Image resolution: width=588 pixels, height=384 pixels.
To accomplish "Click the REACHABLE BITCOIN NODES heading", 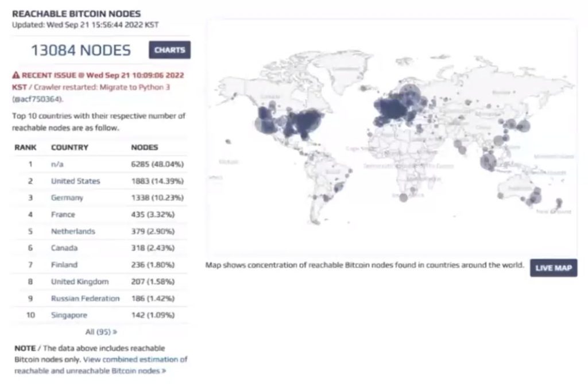I will pos(76,14).
